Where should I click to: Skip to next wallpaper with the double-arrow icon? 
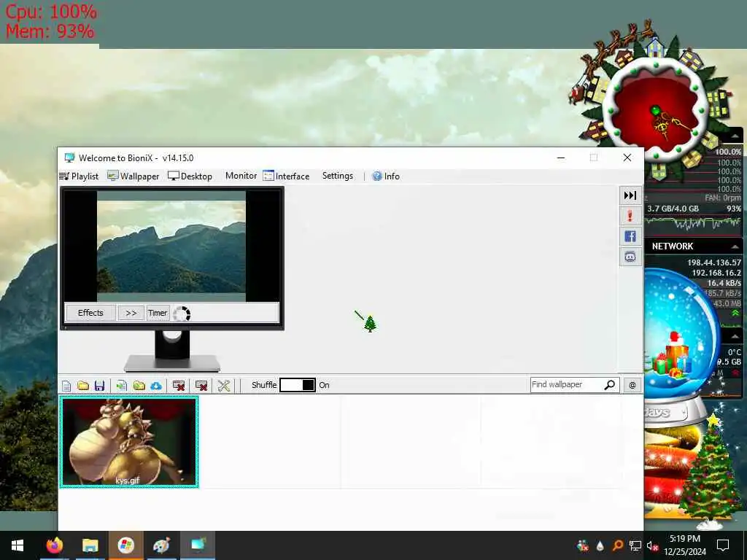click(630, 195)
